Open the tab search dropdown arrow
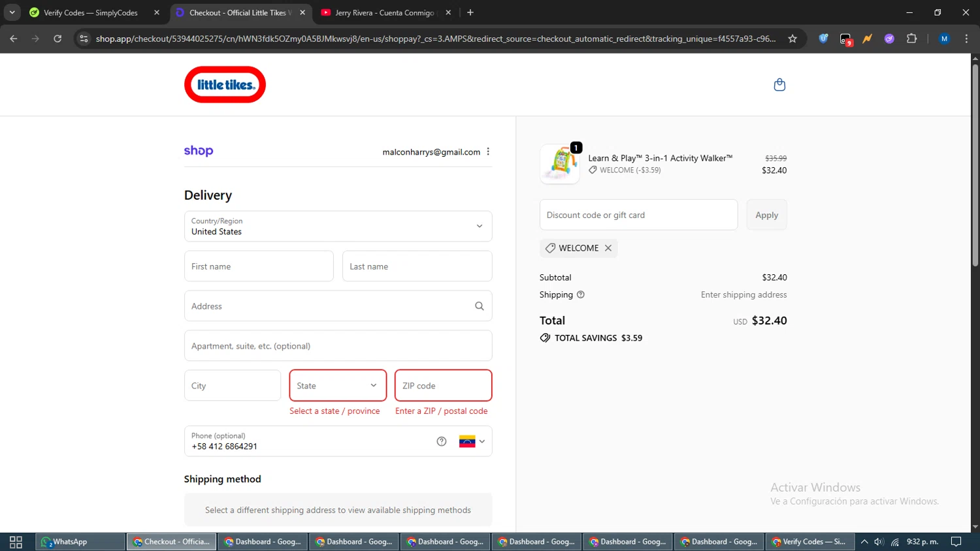The width and height of the screenshot is (980, 551). [12, 12]
